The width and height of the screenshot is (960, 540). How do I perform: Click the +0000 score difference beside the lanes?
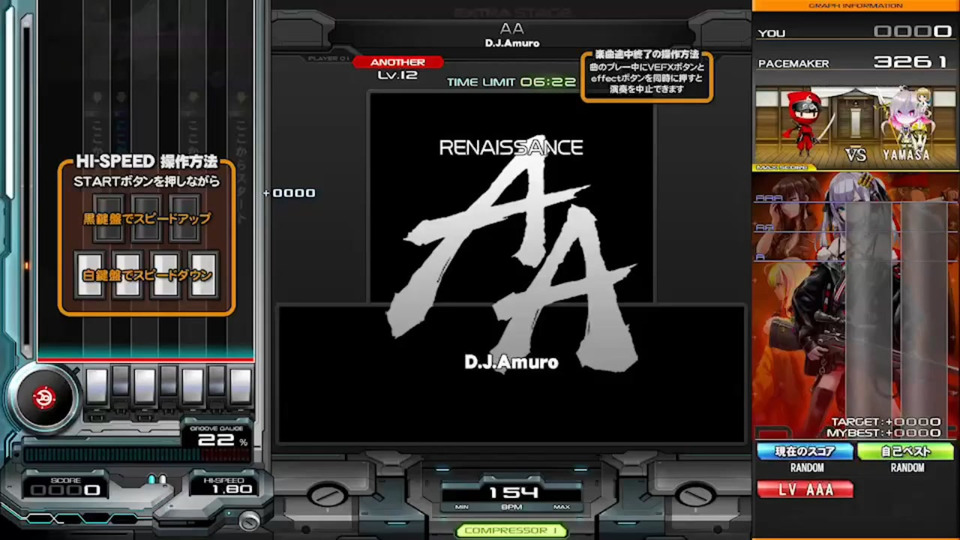(289, 193)
